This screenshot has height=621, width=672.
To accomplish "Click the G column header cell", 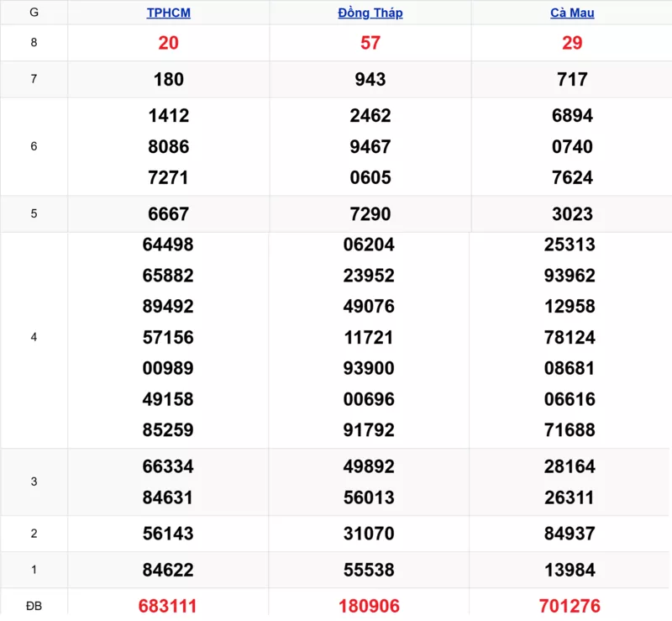I will (34, 13).
